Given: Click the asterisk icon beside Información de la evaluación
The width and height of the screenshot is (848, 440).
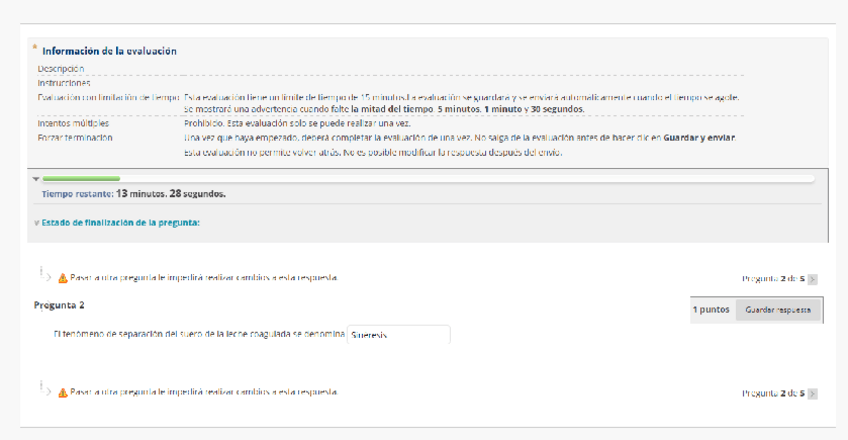Looking at the screenshot, I should tap(36, 47).
